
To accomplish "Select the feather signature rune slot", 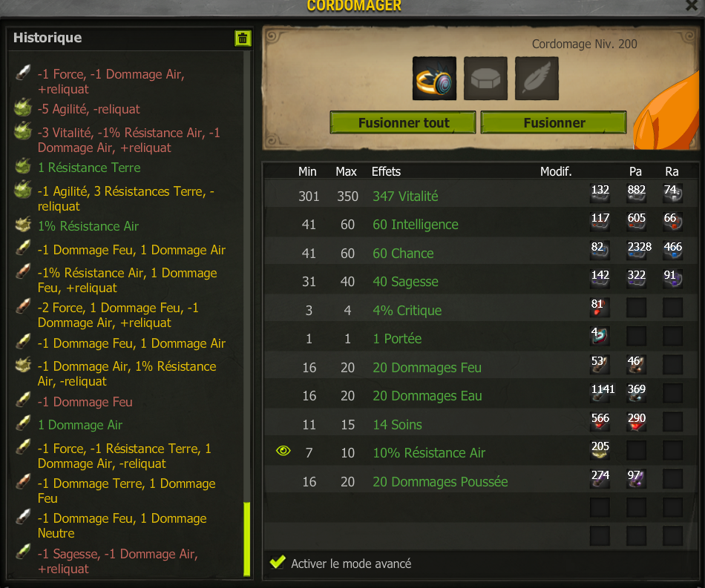I will click(537, 79).
